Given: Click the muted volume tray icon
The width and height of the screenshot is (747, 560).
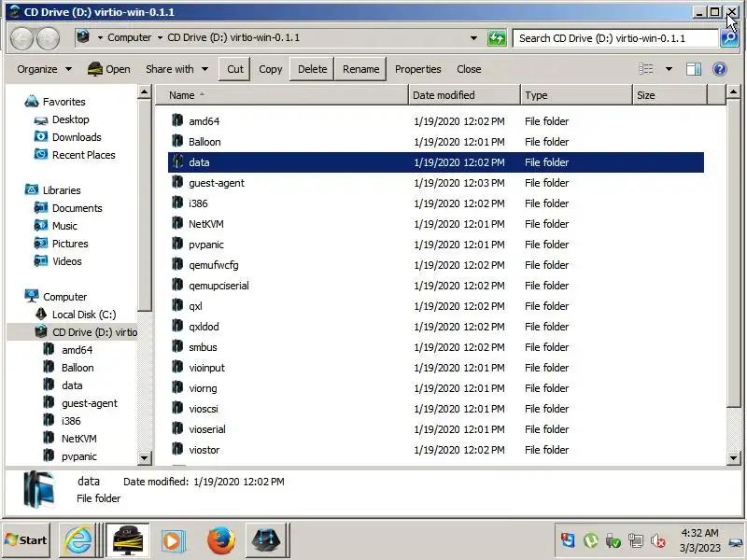Looking at the screenshot, I should pyautogui.click(x=658, y=541).
